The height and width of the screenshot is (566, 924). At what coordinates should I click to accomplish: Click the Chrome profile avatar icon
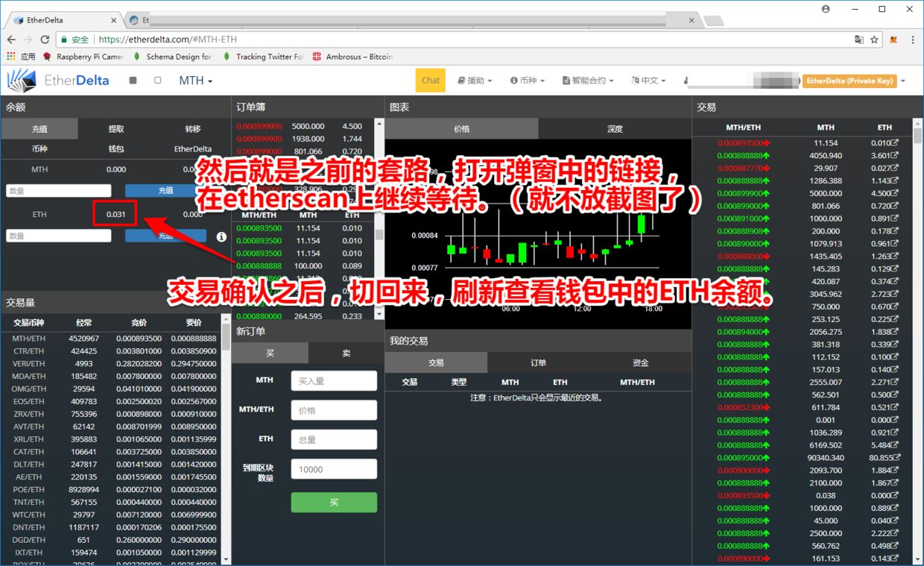826,9
